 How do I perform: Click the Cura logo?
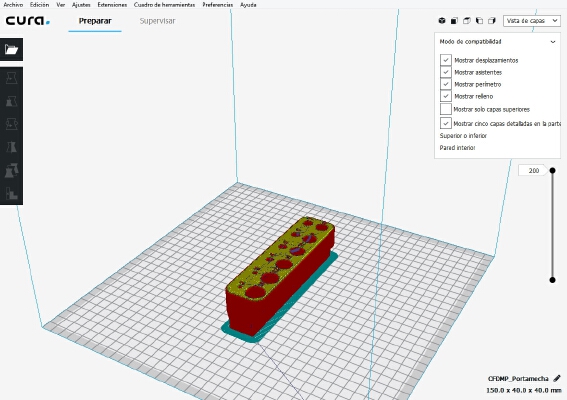[27, 21]
